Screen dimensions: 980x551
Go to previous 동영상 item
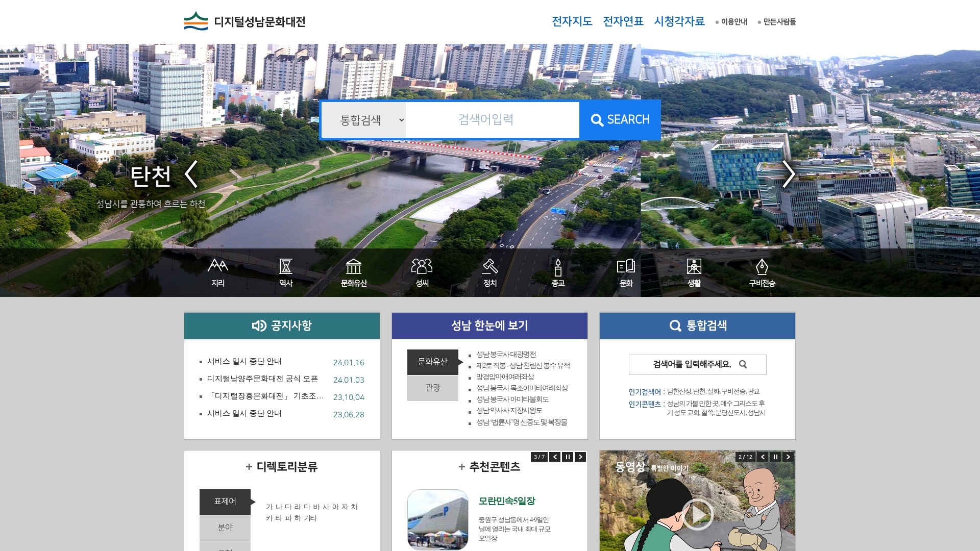click(763, 457)
